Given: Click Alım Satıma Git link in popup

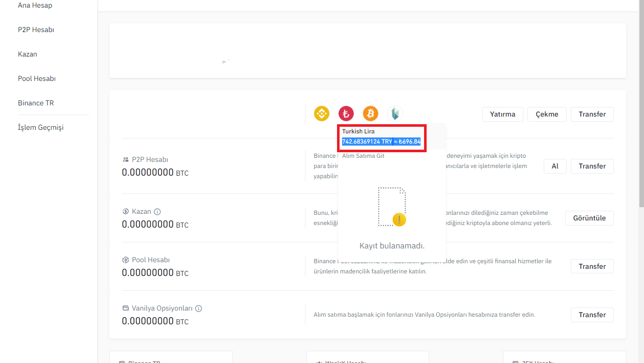Looking at the screenshot, I should pos(363,156).
